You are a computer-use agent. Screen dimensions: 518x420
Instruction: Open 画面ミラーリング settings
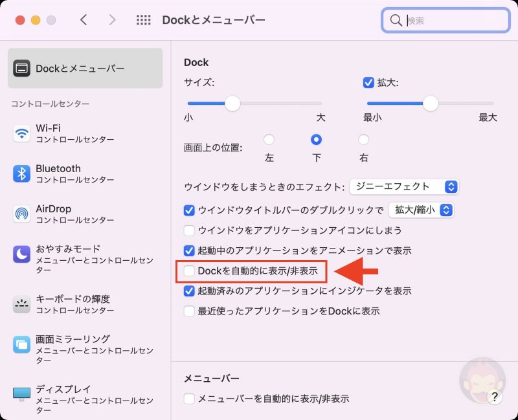point(39,345)
